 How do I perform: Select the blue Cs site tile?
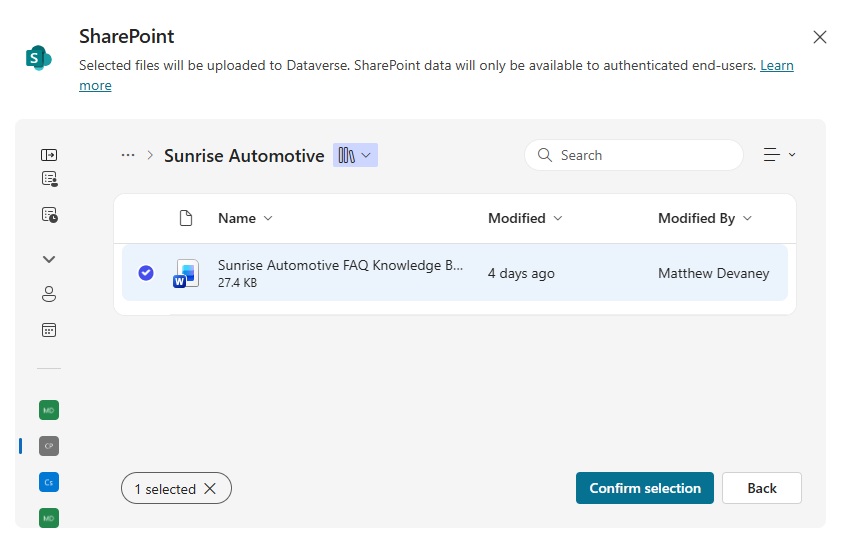tap(49, 482)
